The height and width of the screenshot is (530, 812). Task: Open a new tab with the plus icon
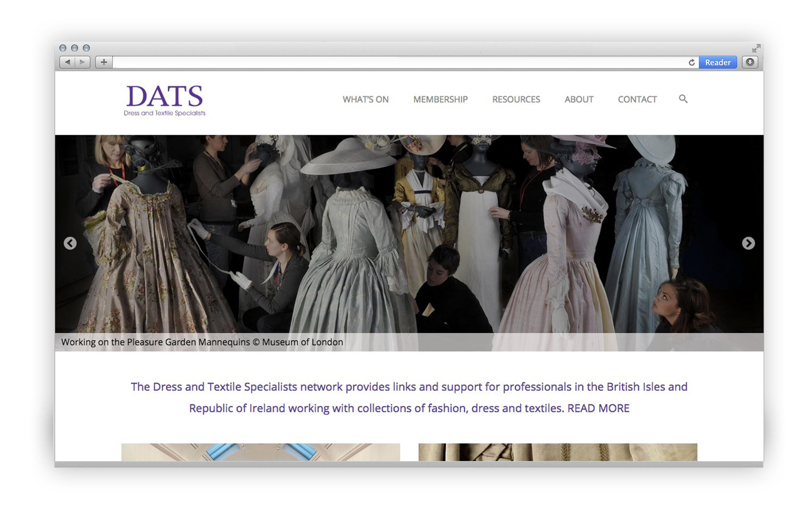pos(103,62)
